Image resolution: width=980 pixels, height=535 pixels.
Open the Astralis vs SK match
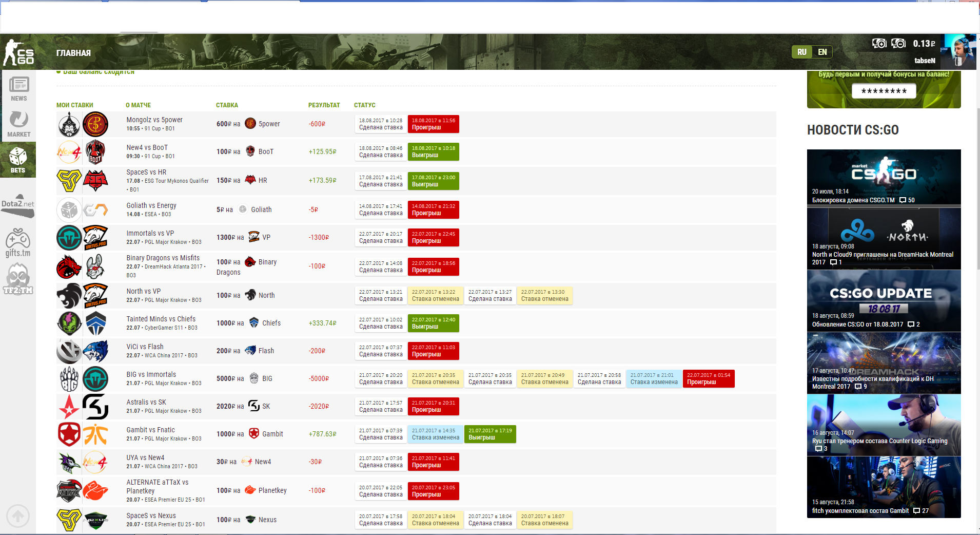[146, 402]
